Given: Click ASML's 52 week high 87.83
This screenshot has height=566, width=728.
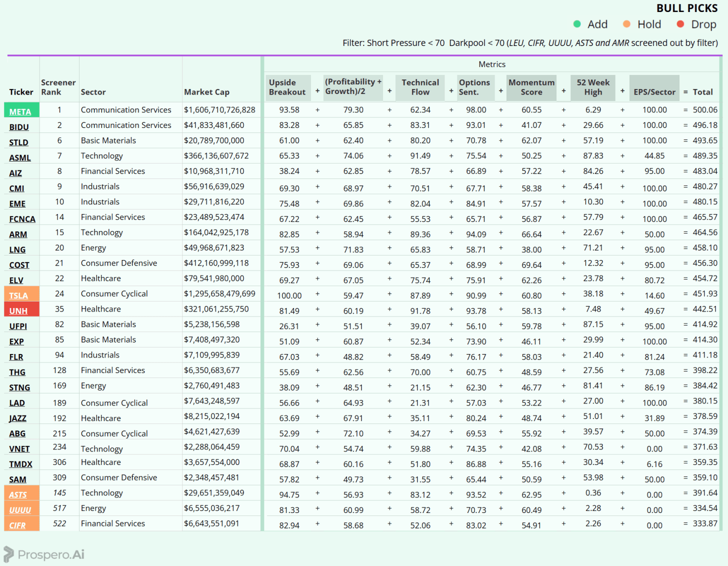Looking at the screenshot, I should click(593, 155).
